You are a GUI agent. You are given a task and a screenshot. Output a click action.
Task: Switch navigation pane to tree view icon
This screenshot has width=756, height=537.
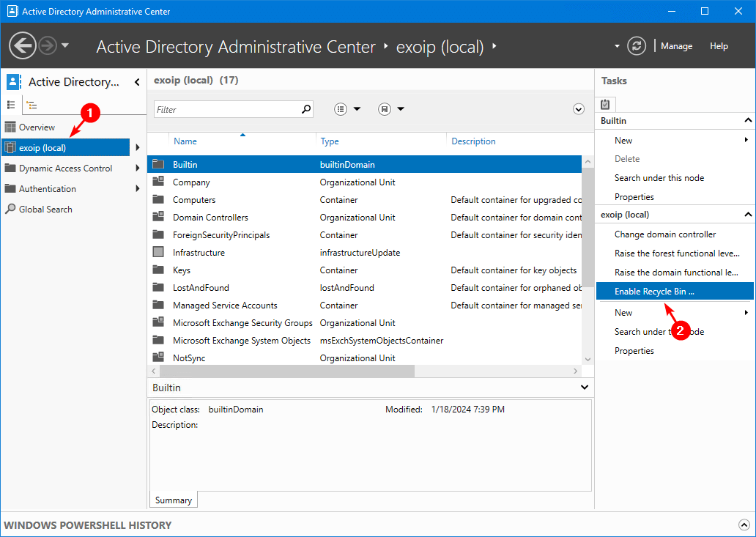(32, 105)
